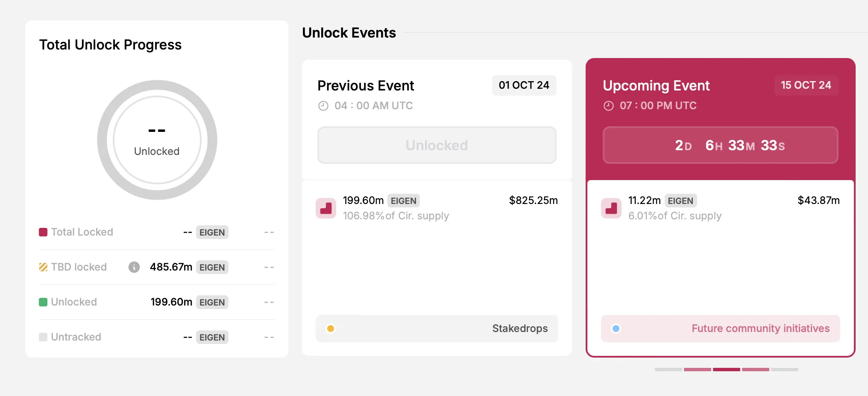Click the upcoming event countdown timer
The image size is (868, 396).
(720, 145)
